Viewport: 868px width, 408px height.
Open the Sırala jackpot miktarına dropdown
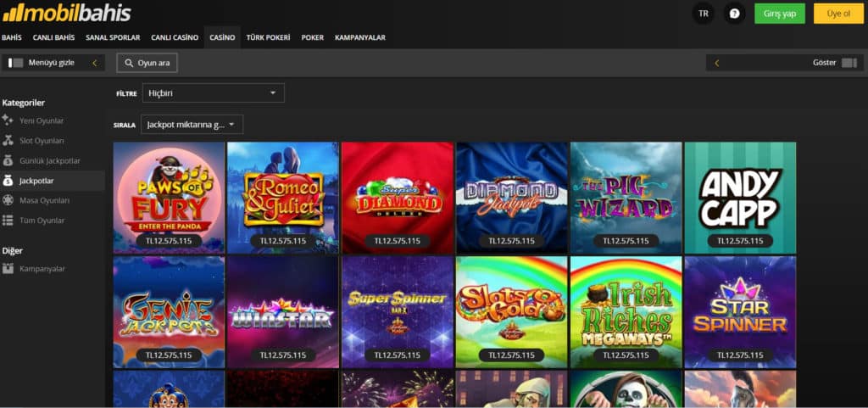point(192,125)
